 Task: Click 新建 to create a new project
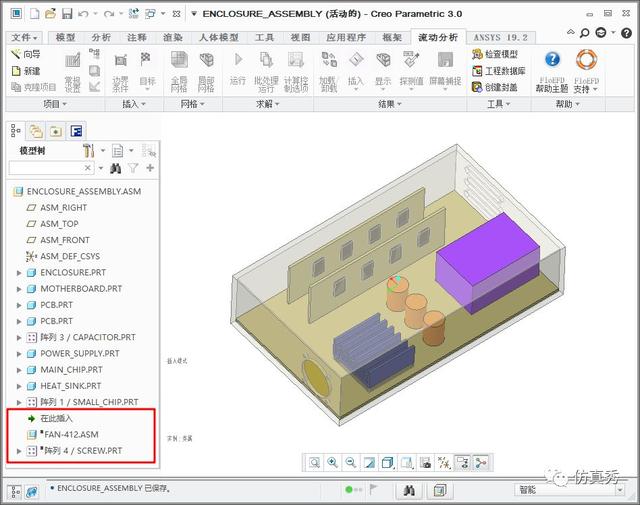26,71
